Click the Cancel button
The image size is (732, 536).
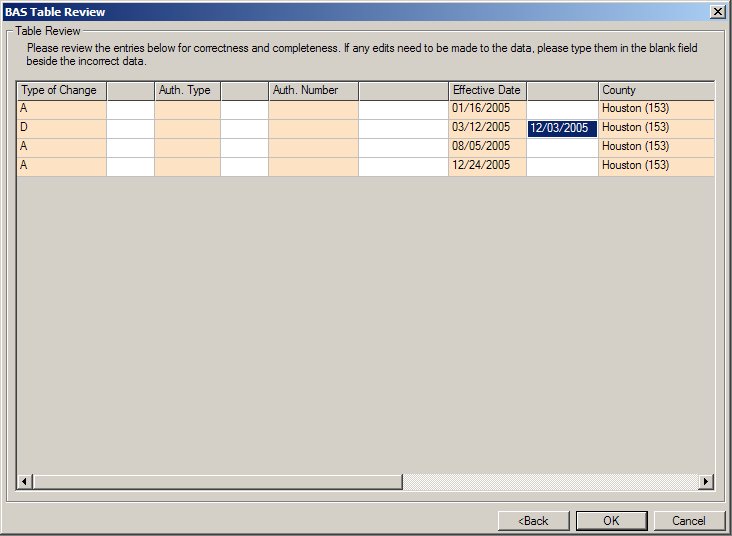pyautogui.click(x=689, y=521)
